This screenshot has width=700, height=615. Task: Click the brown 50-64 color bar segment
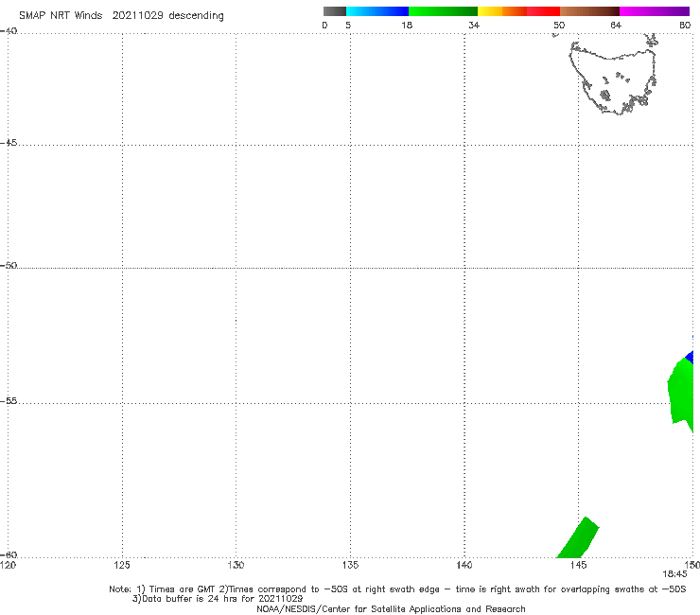(589, 11)
